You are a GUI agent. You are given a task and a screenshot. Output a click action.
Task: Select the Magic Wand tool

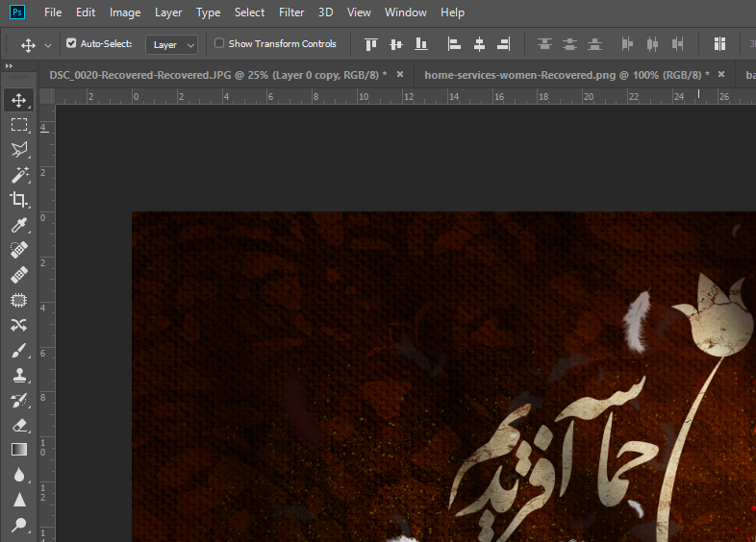[19, 175]
